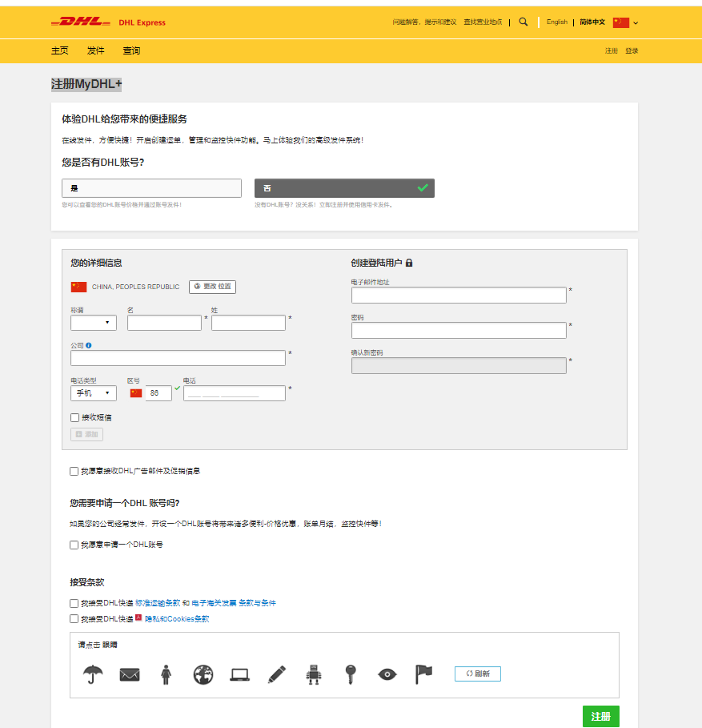Open the 称谓 title dropdown
This screenshot has height=728, width=702.
(x=94, y=323)
